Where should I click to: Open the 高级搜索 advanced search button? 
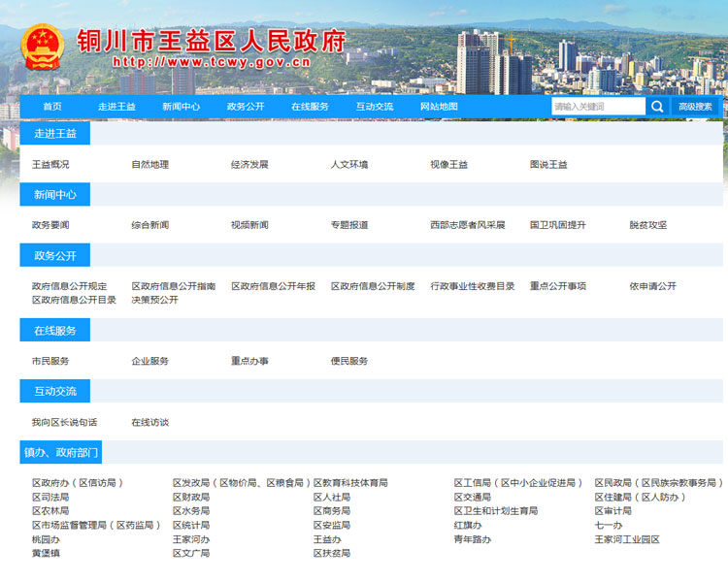[x=695, y=107]
